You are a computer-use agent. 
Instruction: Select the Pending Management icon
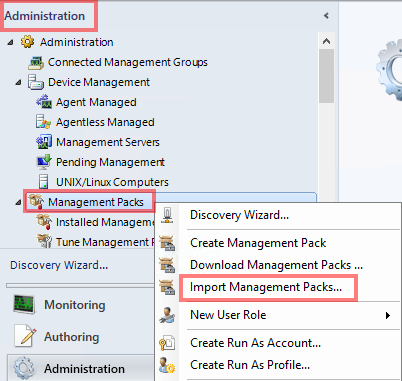[x=44, y=162]
